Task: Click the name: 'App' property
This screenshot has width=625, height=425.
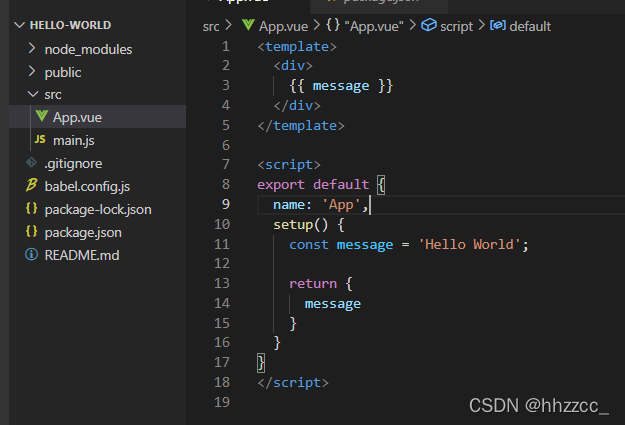Action: [x=320, y=205]
